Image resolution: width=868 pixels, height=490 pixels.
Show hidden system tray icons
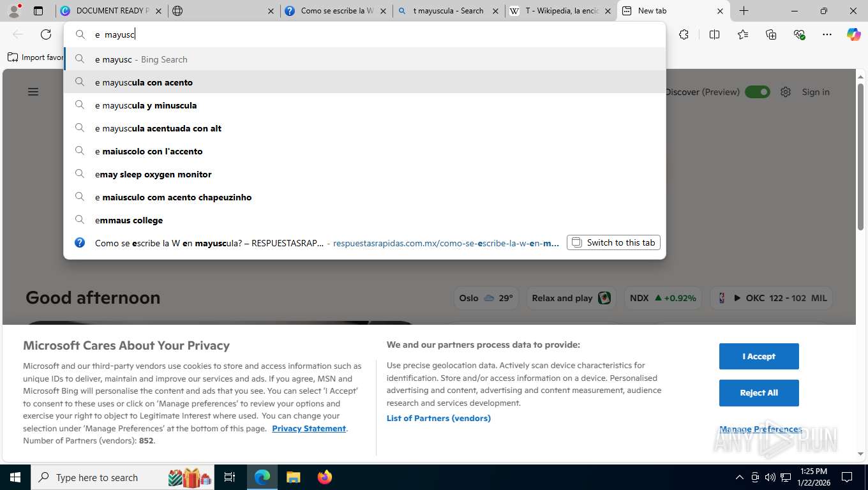point(740,477)
